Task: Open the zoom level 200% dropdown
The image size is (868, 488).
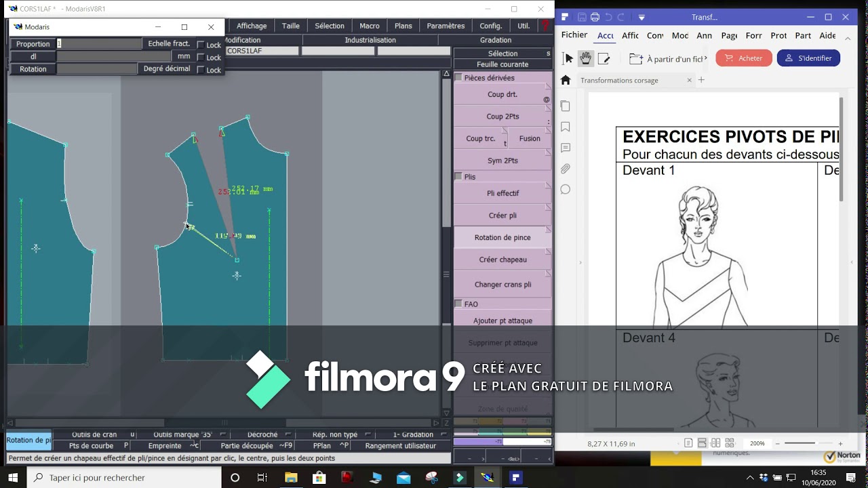Action: pos(757,443)
